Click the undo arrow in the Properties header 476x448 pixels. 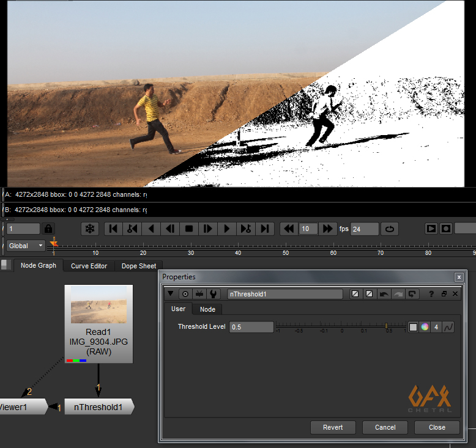(384, 294)
